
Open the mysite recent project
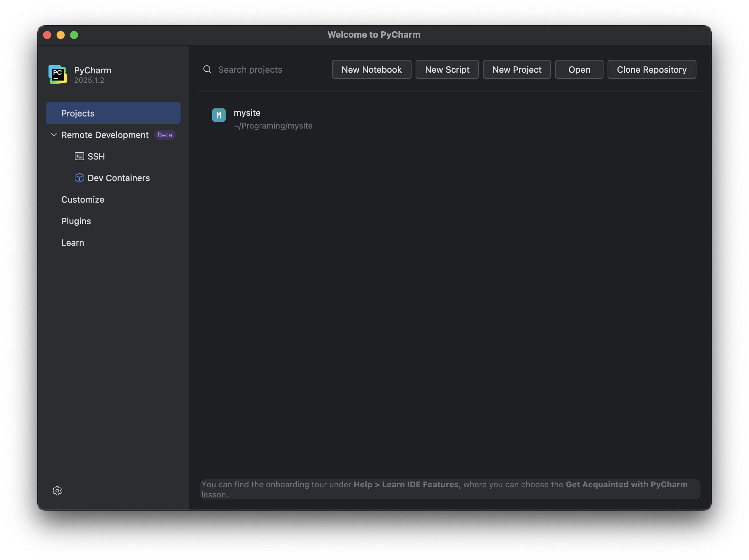tap(273, 119)
